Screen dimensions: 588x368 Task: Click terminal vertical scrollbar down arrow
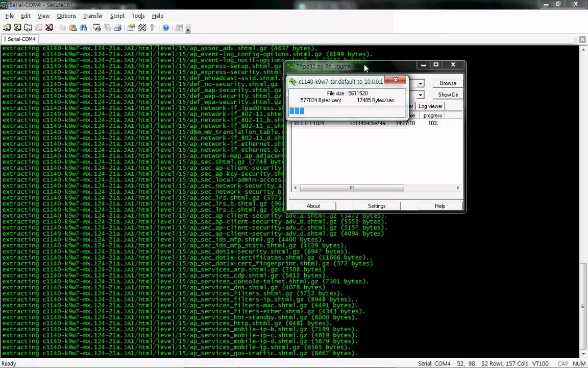click(x=584, y=354)
